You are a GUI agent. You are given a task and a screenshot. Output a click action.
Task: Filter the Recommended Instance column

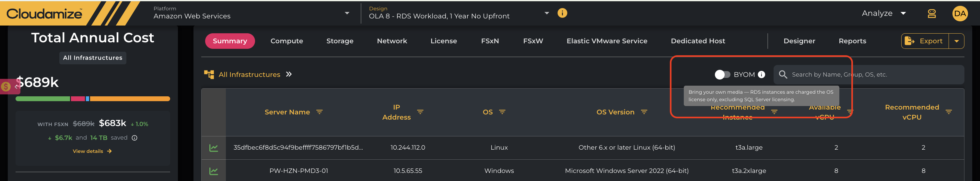click(x=774, y=112)
